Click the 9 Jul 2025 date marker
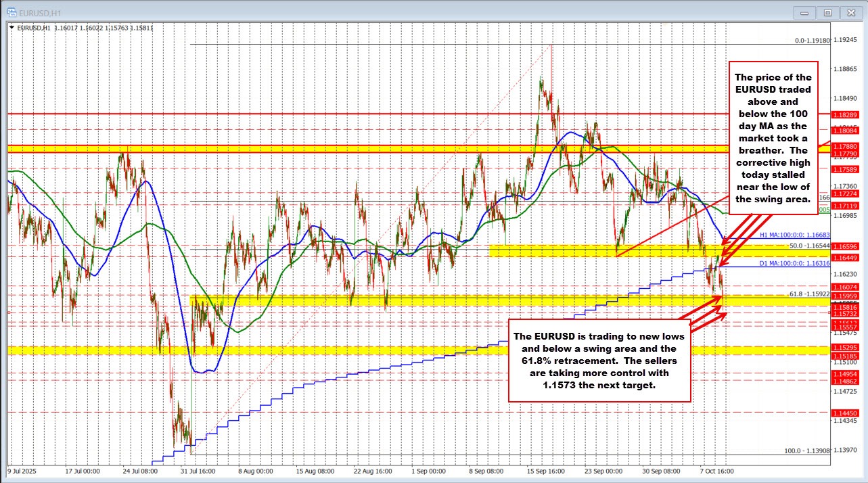 23,470
